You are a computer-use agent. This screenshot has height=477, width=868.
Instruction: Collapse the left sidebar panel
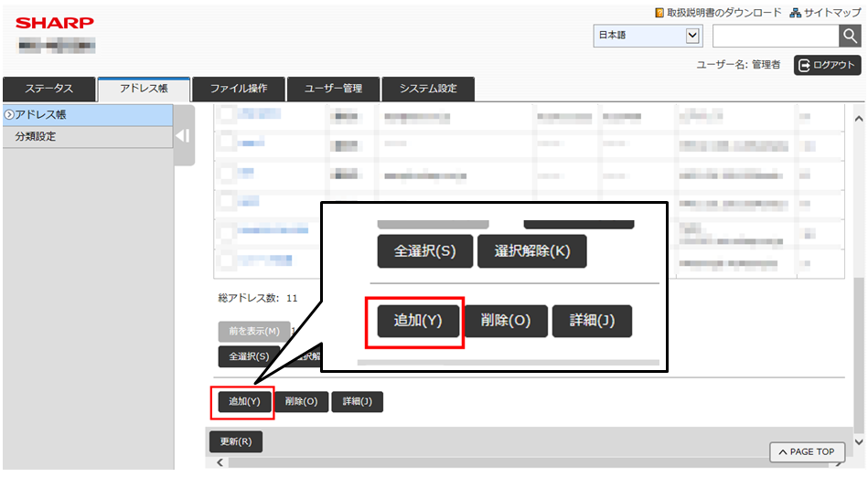184,135
